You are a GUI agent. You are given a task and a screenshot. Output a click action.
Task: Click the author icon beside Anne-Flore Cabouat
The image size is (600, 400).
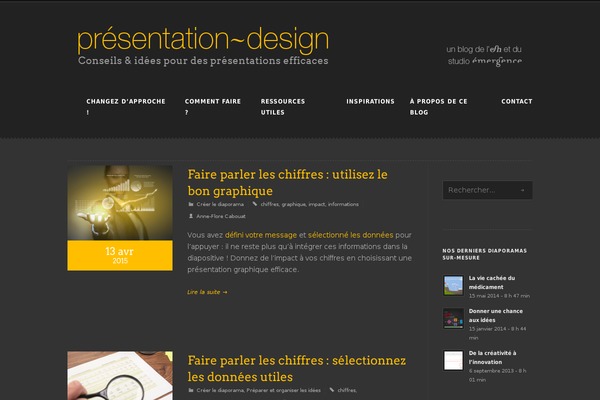tap(191, 216)
